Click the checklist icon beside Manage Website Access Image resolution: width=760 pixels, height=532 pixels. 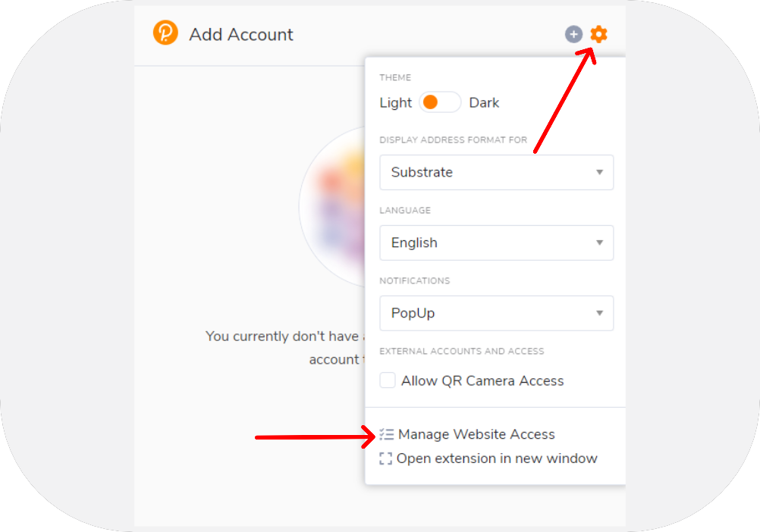point(387,435)
